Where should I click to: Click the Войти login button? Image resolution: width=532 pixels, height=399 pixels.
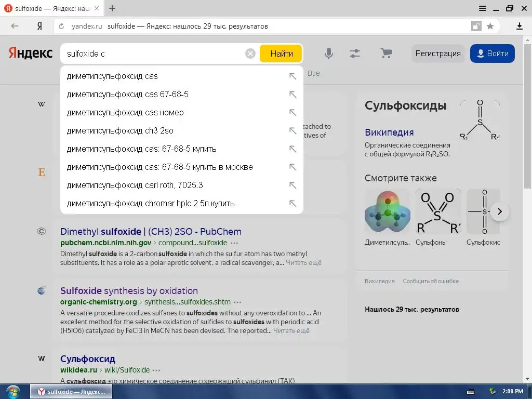click(x=493, y=54)
